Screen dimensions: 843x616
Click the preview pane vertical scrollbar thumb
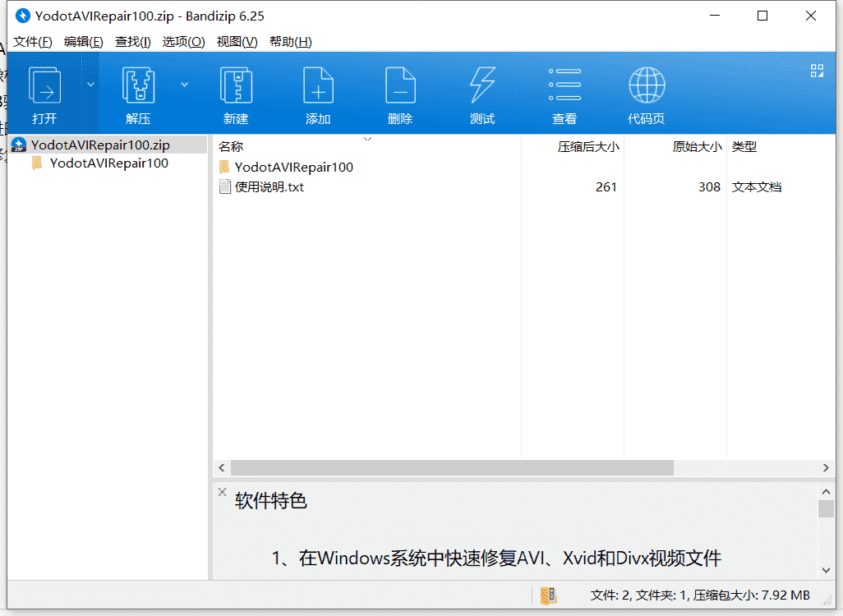(x=826, y=508)
